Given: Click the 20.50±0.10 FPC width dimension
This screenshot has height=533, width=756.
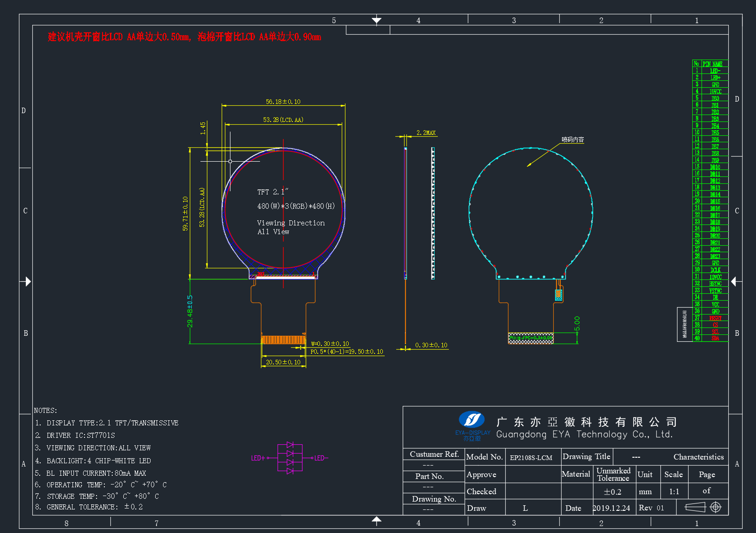Looking at the screenshot, I should (283, 362).
